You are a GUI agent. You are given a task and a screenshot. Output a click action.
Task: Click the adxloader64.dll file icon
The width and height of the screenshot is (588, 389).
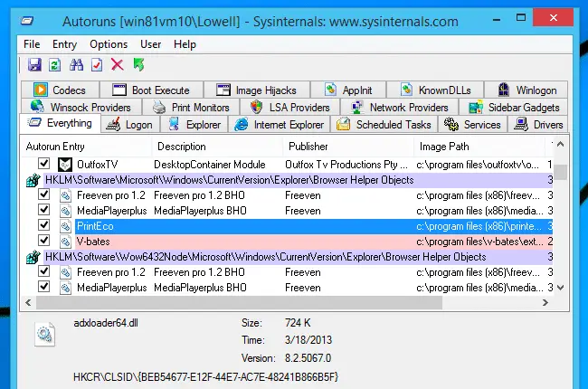tap(45, 334)
